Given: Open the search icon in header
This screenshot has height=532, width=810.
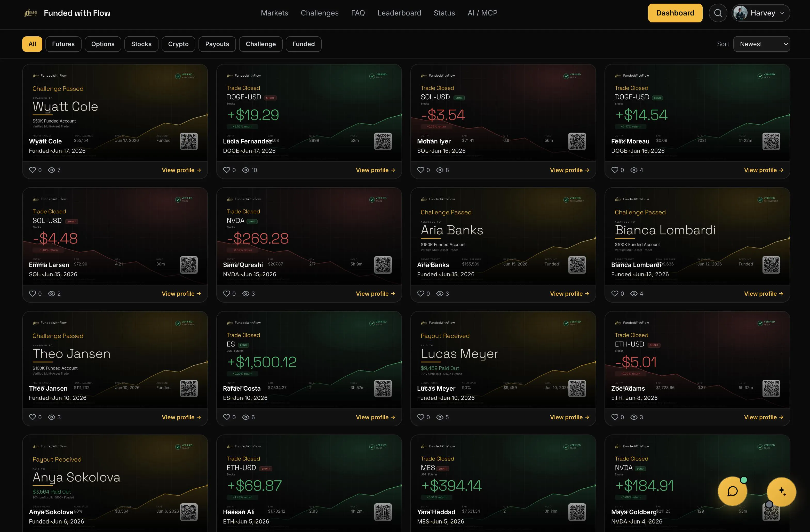Looking at the screenshot, I should coord(718,13).
